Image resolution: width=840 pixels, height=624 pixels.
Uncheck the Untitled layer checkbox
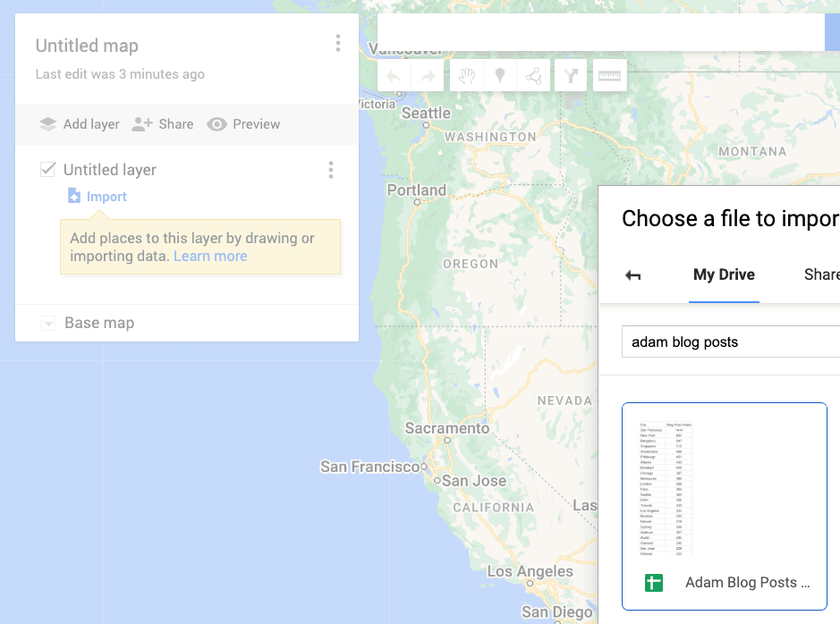coord(48,169)
